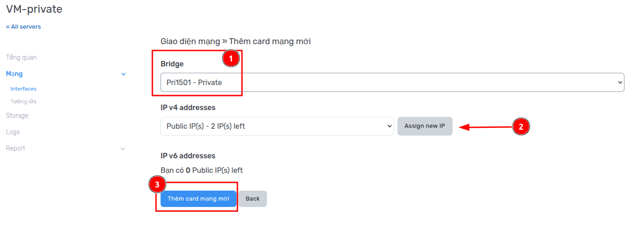Screen dimensions: 644x232
Task: Open the Interfaces submenu item
Action: 24,89
